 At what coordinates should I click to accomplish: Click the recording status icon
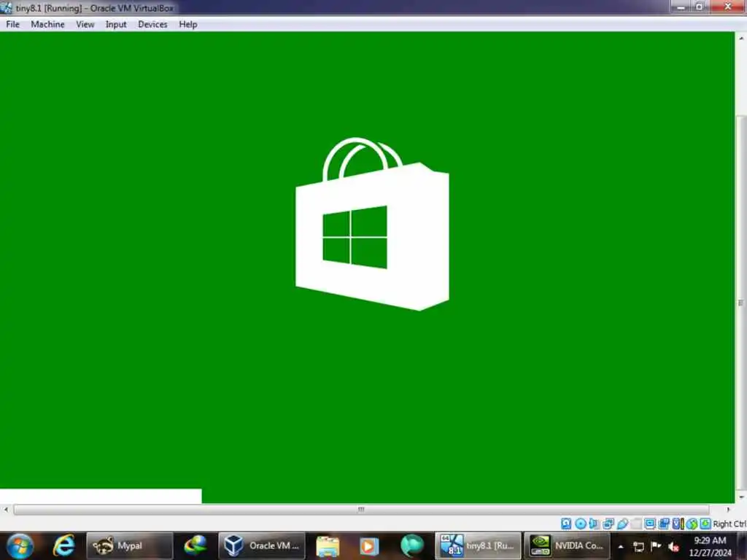pos(664,524)
